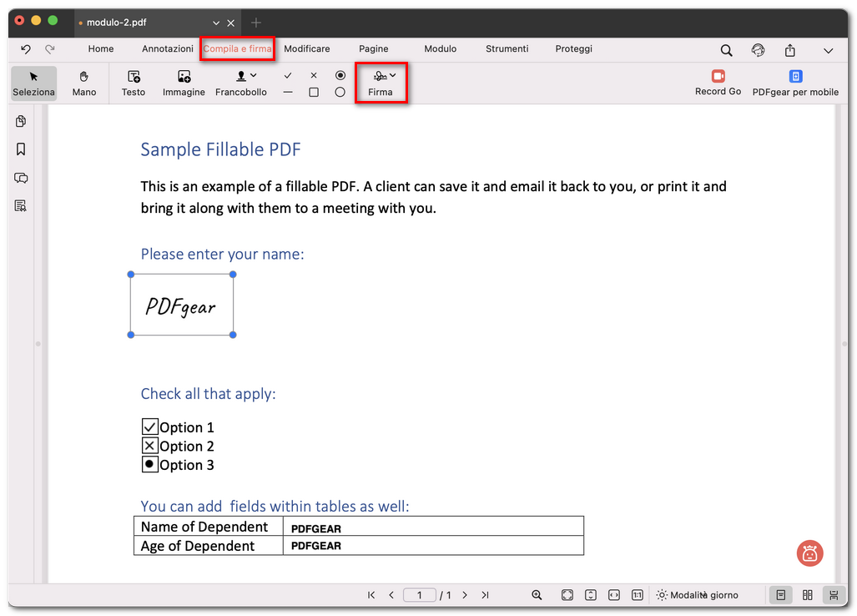Place a filled radio dot mark
Screen dimensions: 857x616
340,75
